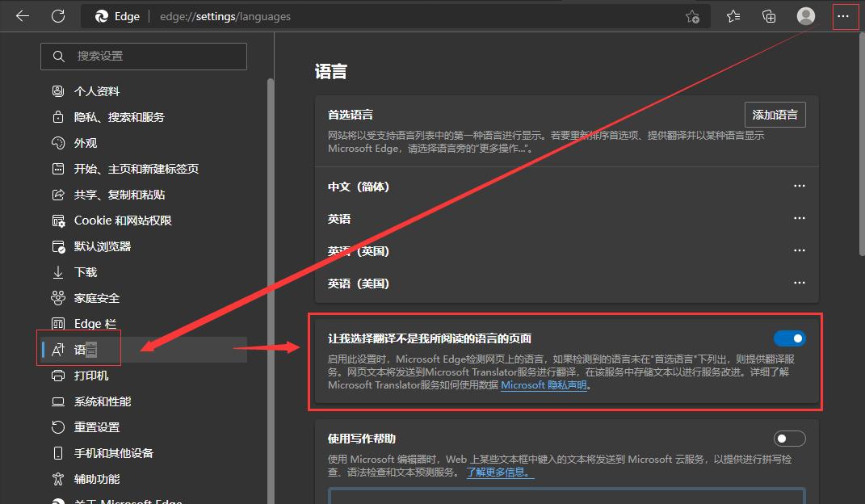Open the Settings and more menu
The height and width of the screenshot is (504, 865).
coord(843,16)
